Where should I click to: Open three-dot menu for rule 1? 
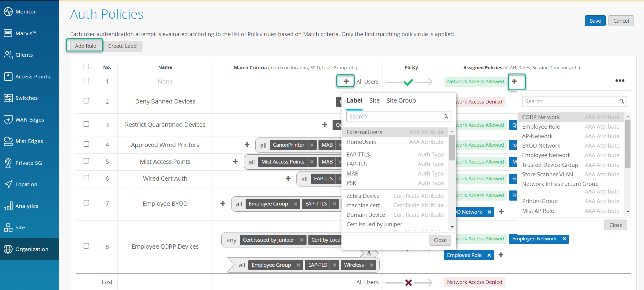coord(620,81)
